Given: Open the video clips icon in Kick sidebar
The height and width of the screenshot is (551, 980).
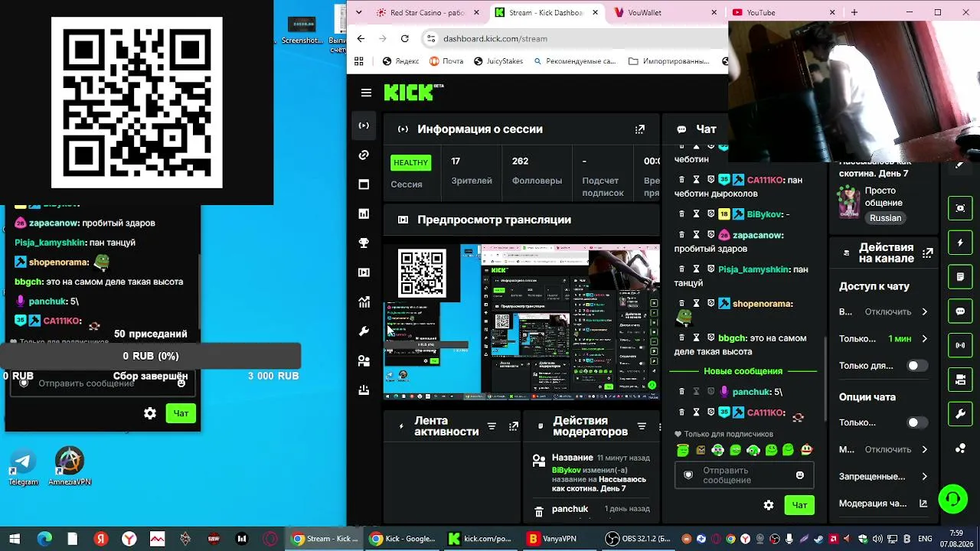Looking at the screenshot, I should [364, 272].
